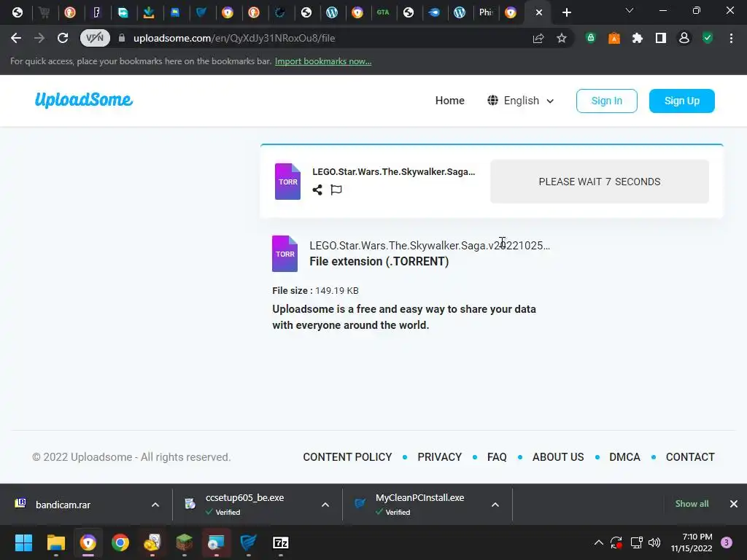Screen dimensions: 747x560
Task: Expand the bandicam.rar download options
Action: tap(155, 505)
